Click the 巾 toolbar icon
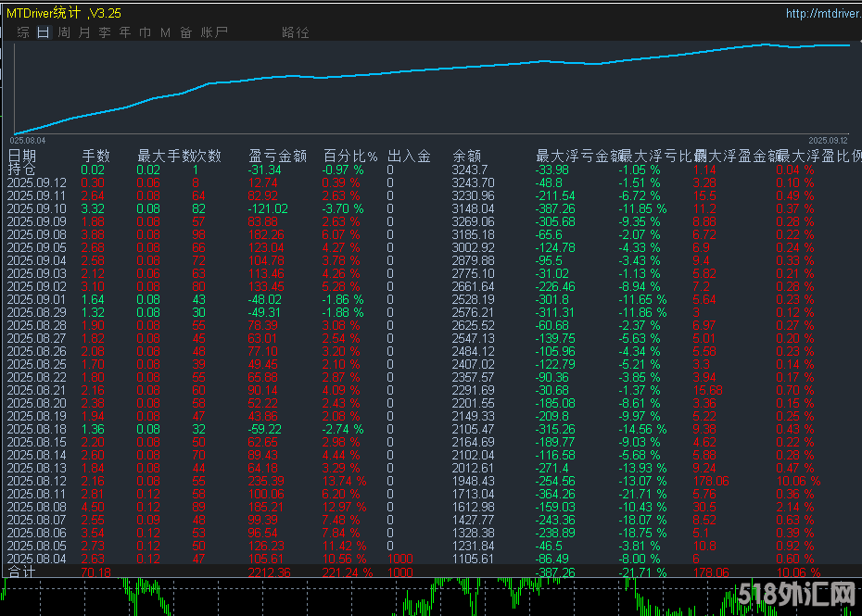862x616 pixels. click(145, 31)
